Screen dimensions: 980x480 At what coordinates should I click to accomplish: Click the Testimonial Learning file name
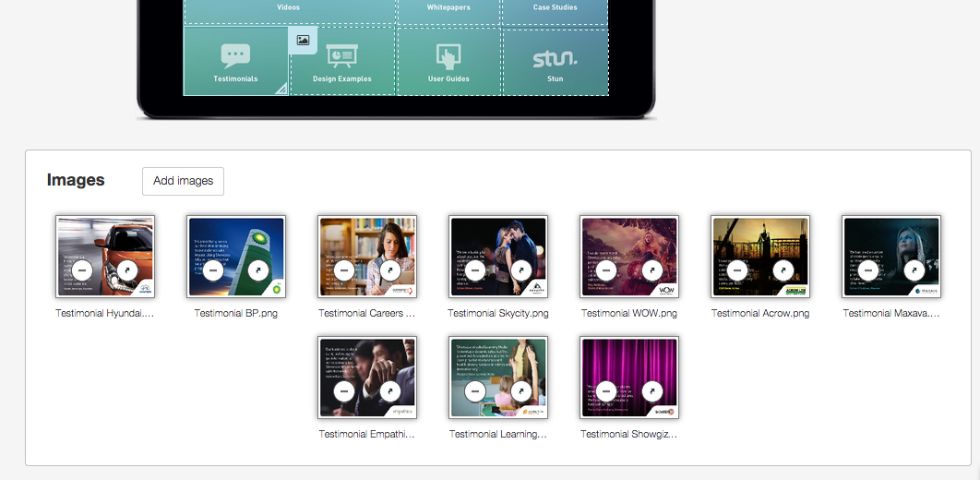point(498,434)
